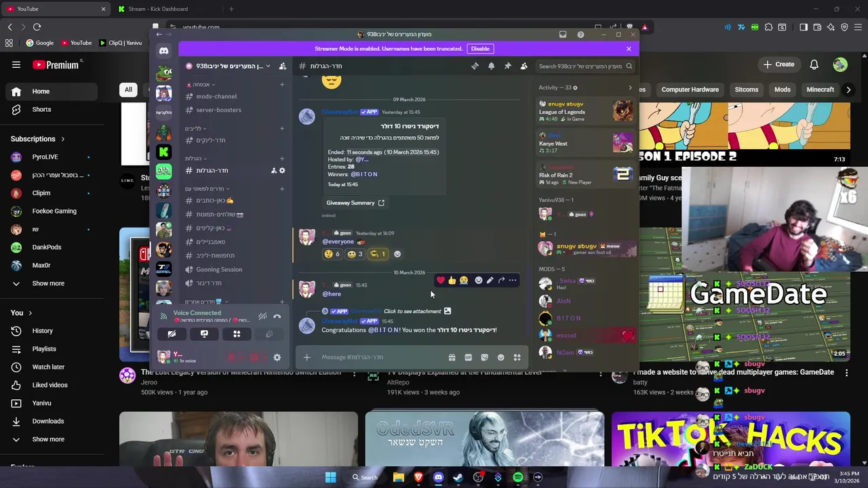Viewport: 868px width, 488px height.
Task: Toggle headphone deafen in user panel
Action: click(254, 357)
